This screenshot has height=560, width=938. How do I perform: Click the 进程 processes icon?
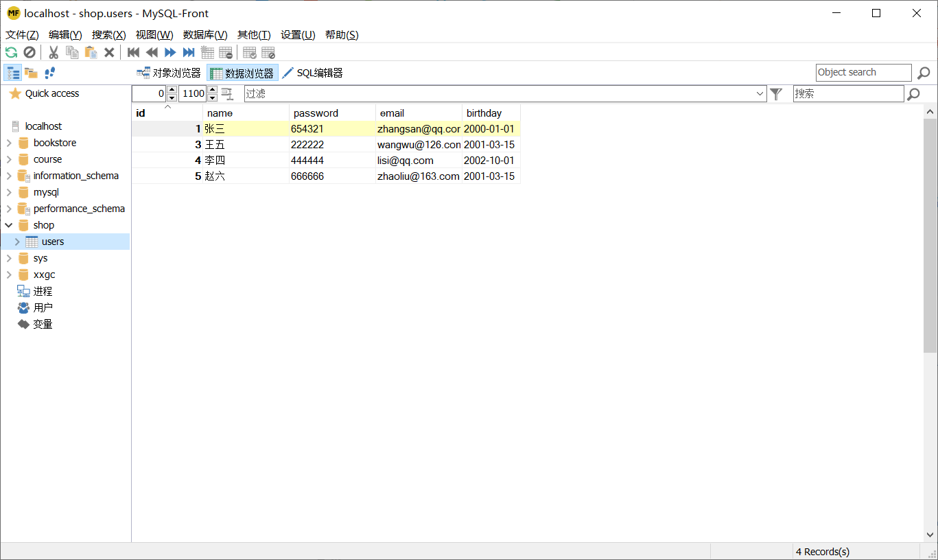pyautogui.click(x=24, y=291)
